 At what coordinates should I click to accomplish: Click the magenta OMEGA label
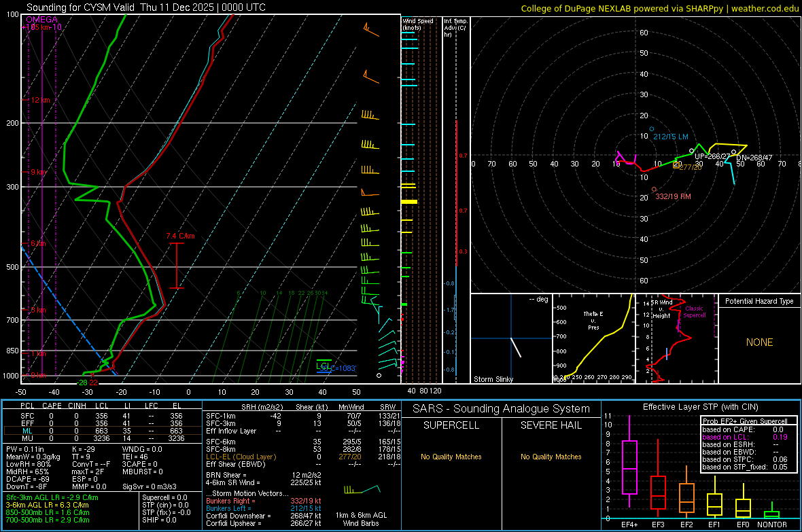pos(42,20)
